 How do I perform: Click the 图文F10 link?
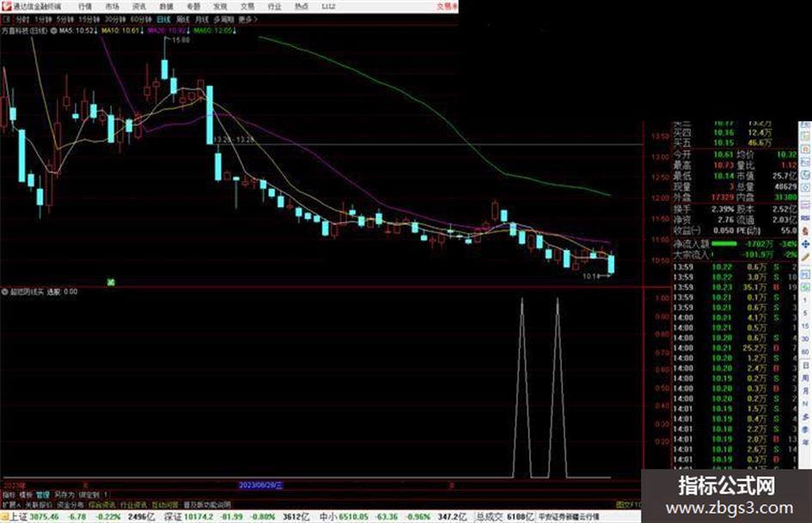click(x=628, y=504)
